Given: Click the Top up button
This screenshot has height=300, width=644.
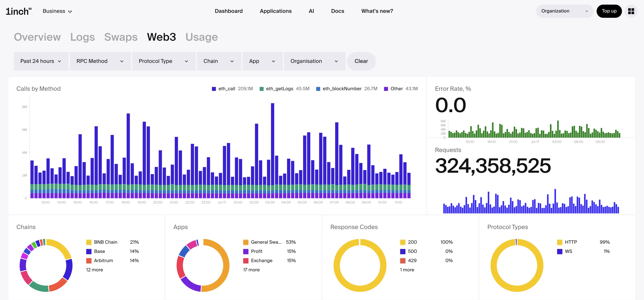Looking at the screenshot, I should (x=609, y=11).
